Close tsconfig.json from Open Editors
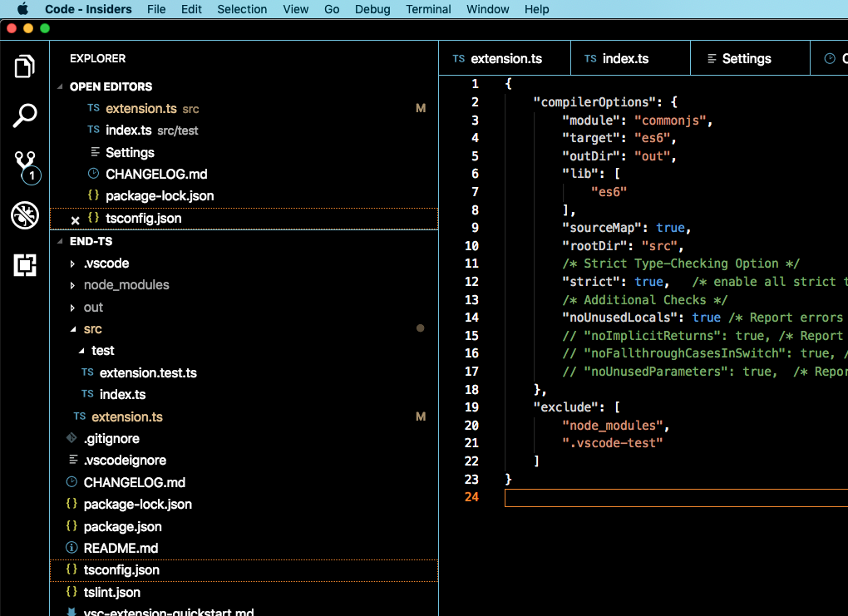Screen dimensions: 848x616 point(74,219)
